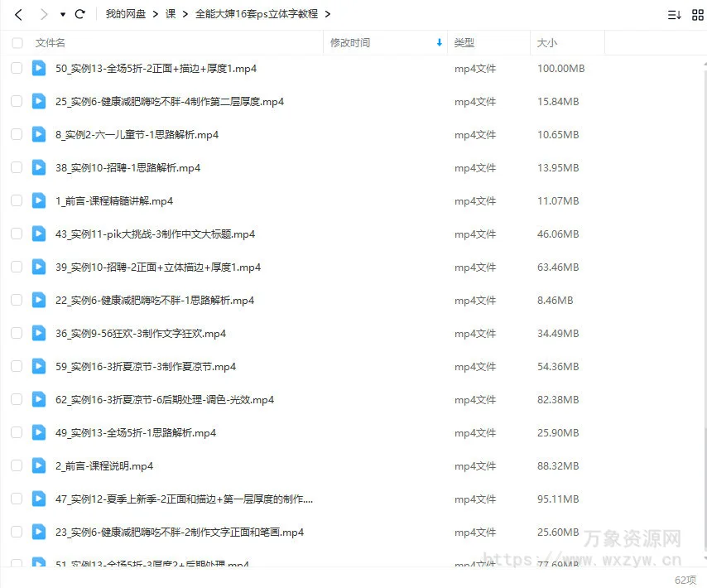Click the breadcrumb chevron after 课
The height and width of the screenshot is (588, 707).
[x=184, y=14]
